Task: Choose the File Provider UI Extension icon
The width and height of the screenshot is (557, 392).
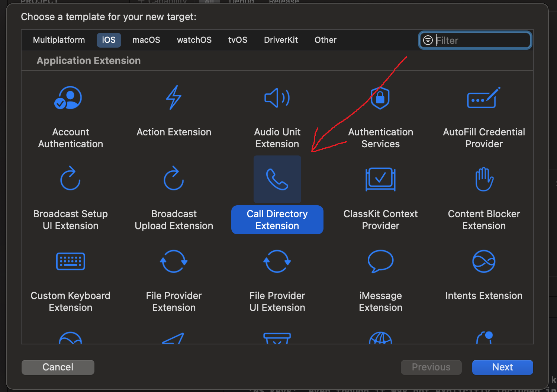Action: [x=277, y=261]
